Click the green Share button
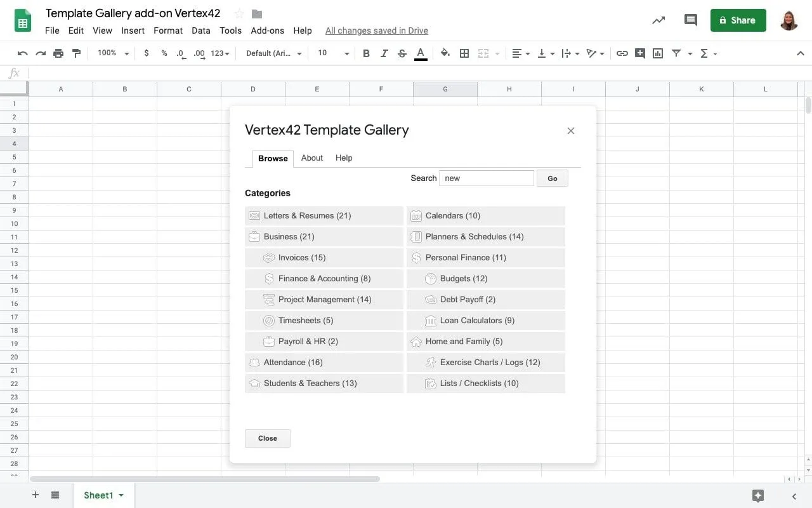Screen dimensions: 812x508 [738, 20]
